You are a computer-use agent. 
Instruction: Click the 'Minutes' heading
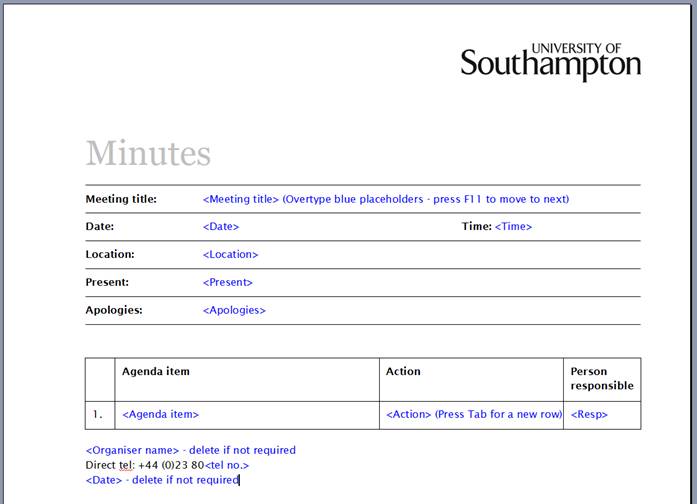click(x=148, y=153)
